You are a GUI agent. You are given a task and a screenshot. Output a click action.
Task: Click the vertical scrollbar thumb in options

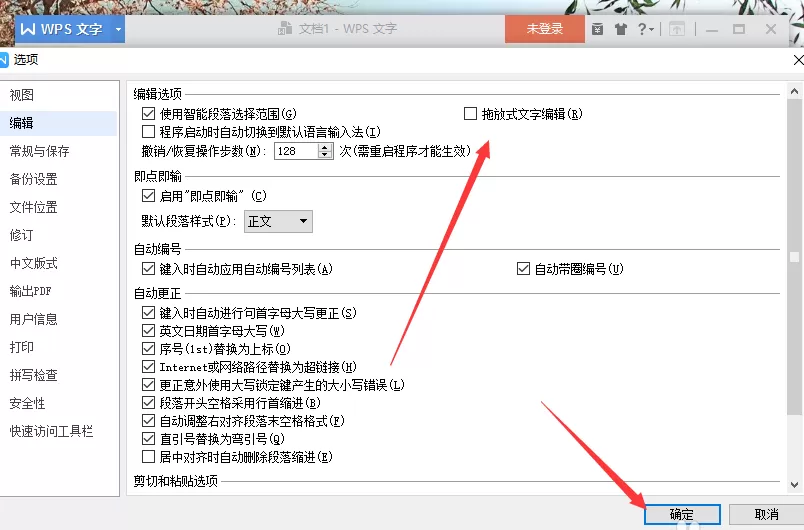coord(794,257)
